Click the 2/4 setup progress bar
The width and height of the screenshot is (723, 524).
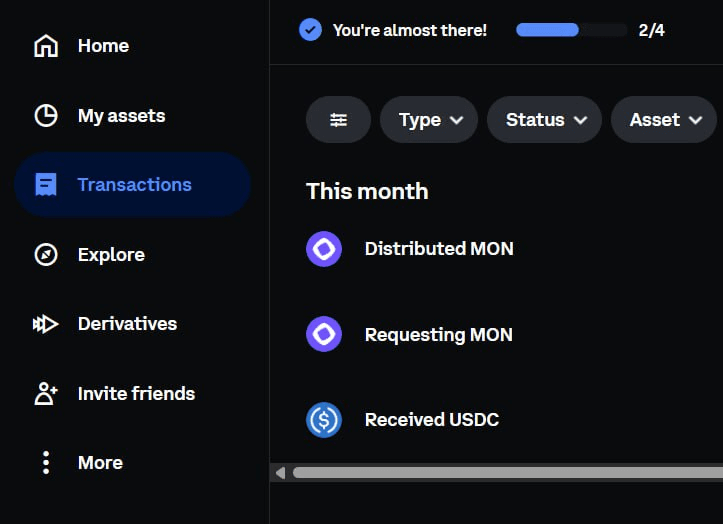coord(571,30)
